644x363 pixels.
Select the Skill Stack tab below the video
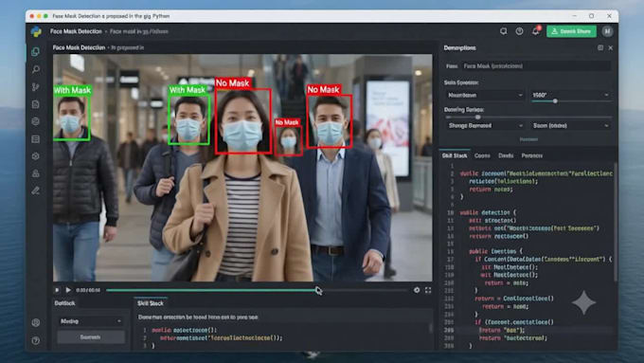coord(151,303)
